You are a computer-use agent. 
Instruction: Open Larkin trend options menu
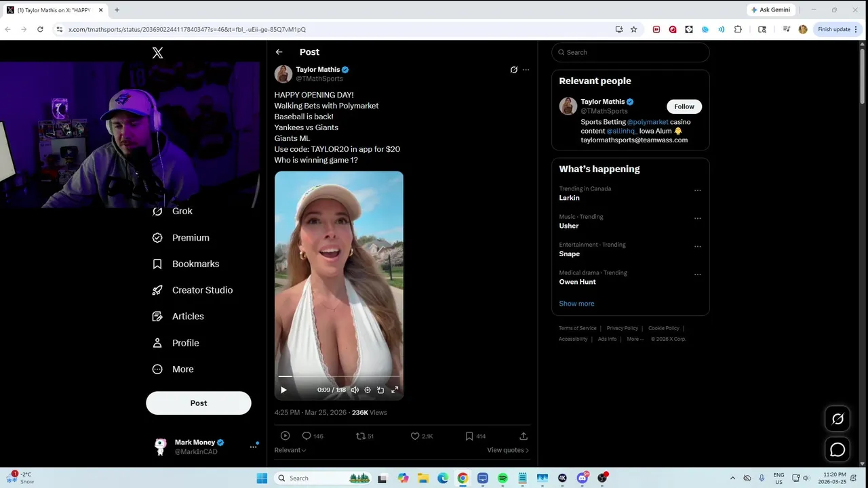point(697,190)
